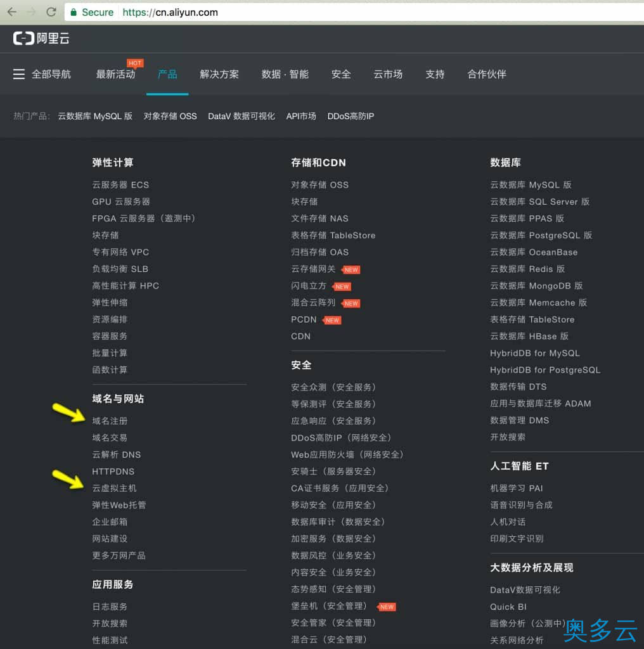Open 域名交易 link
Image resolution: width=644 pixels, height=649 pixels.
coord(110,437)
